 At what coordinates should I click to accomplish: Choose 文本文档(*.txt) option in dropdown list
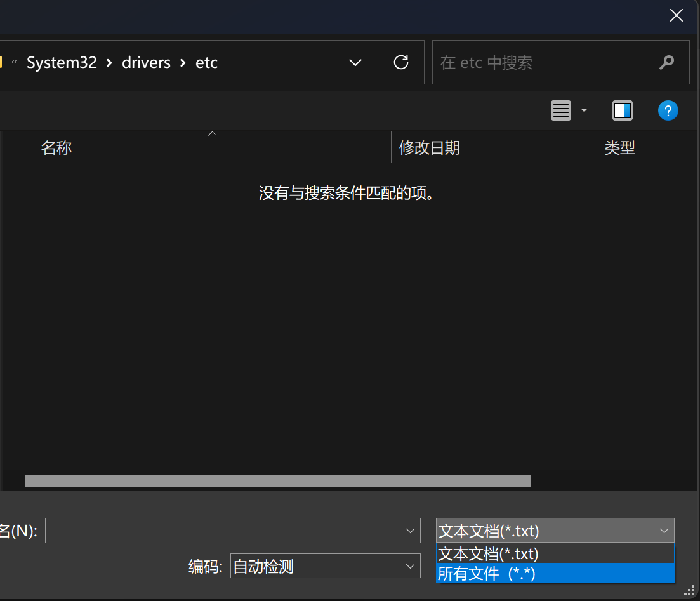(555, 553)
